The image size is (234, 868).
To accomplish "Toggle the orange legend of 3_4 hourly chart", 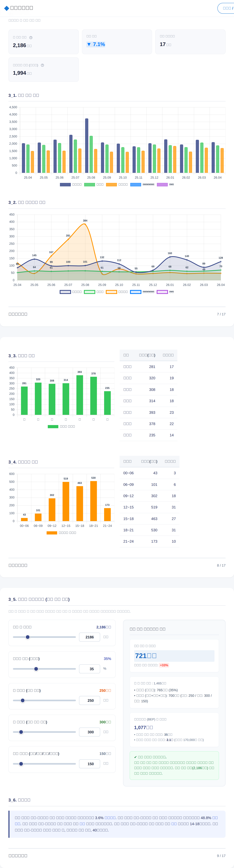I will pyautogui.click(x=61, y=533).
